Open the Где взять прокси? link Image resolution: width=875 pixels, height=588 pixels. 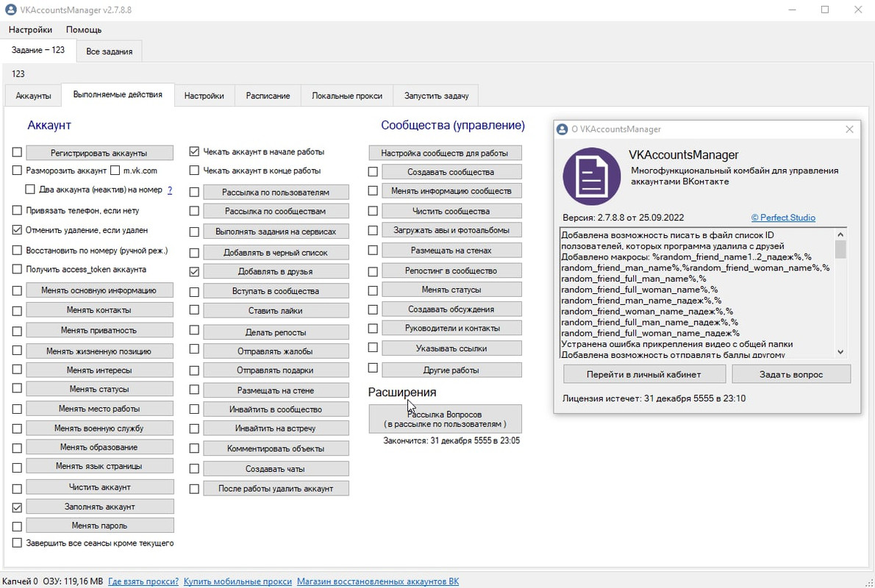click(x=143, y=581)
